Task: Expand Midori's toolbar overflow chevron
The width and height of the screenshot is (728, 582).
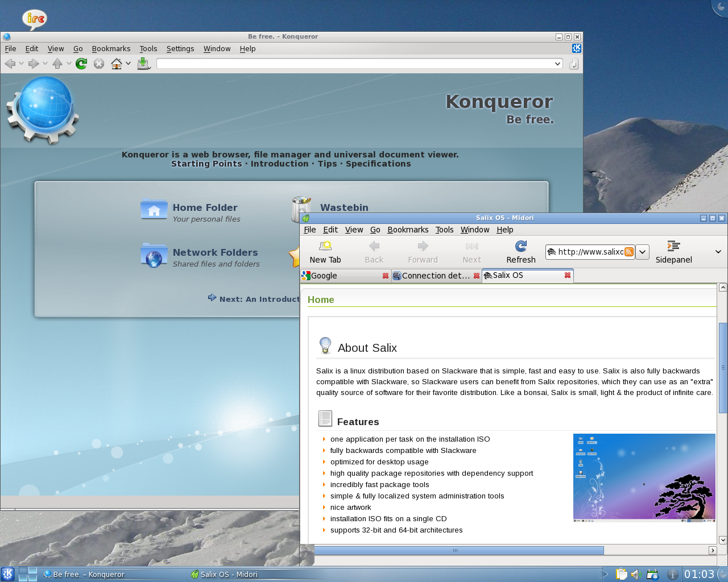Action: 718,252
